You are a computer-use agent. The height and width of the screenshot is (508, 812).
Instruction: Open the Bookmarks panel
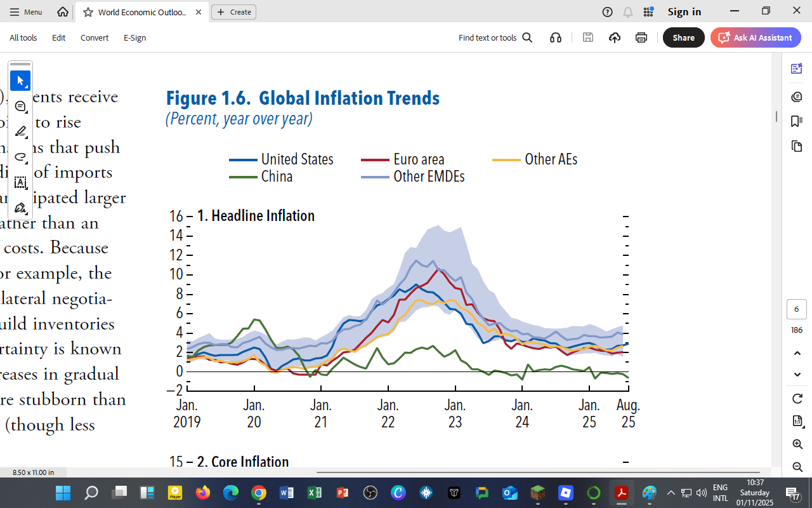point(797,121)
